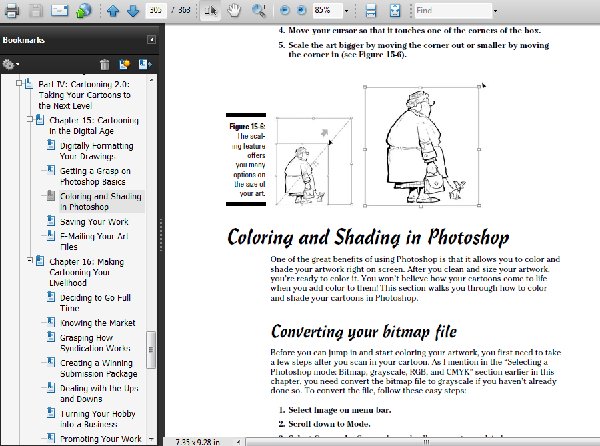Image resolution: width=600 pixels, height=446 pixels.
Task: Expand current bookmark icon
Action: 145,64
